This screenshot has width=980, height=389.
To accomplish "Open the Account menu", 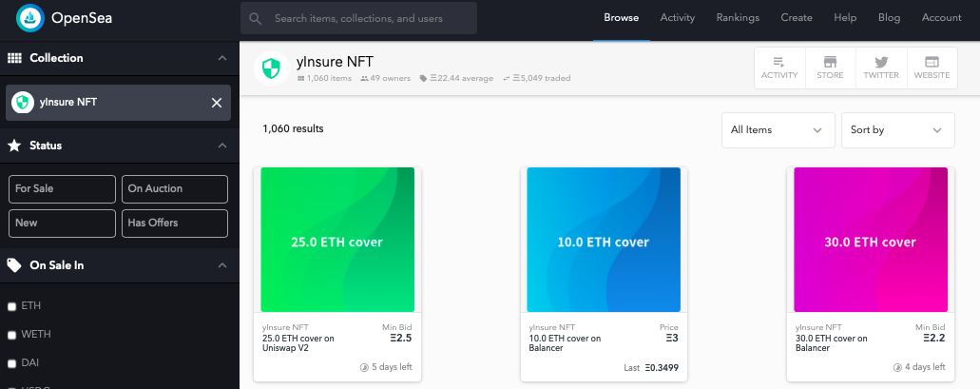I will point(941,17).
